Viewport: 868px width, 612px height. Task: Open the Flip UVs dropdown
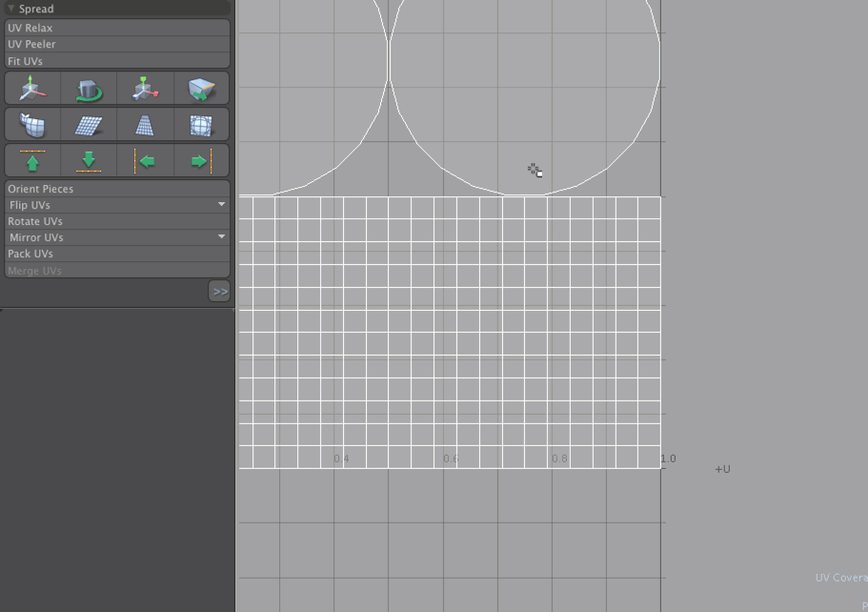coord(221,205)
